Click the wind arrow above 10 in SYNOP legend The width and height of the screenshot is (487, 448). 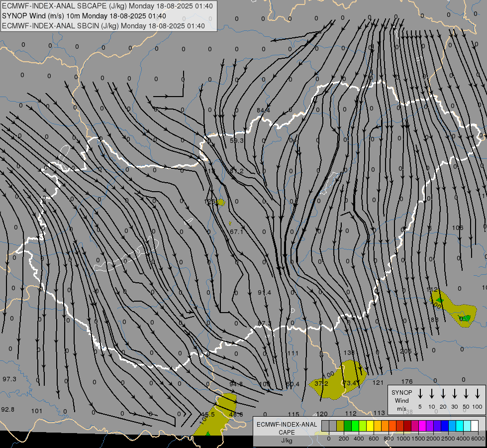coord(432,394)
